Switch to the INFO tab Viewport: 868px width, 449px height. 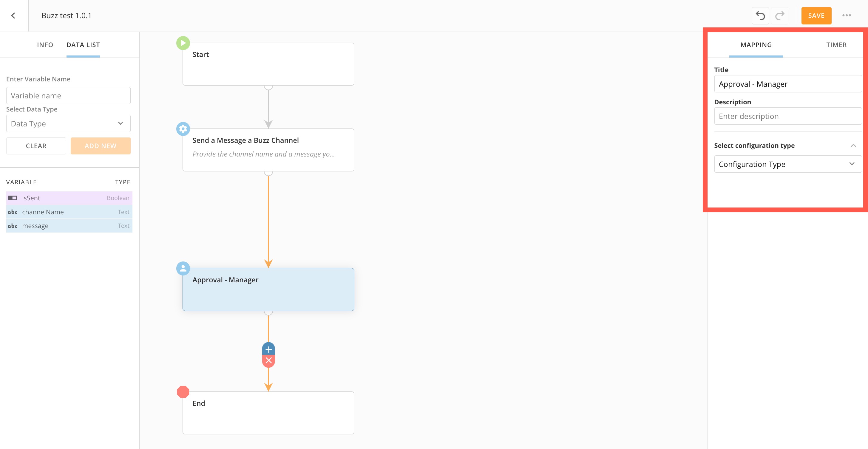(45, 45)
